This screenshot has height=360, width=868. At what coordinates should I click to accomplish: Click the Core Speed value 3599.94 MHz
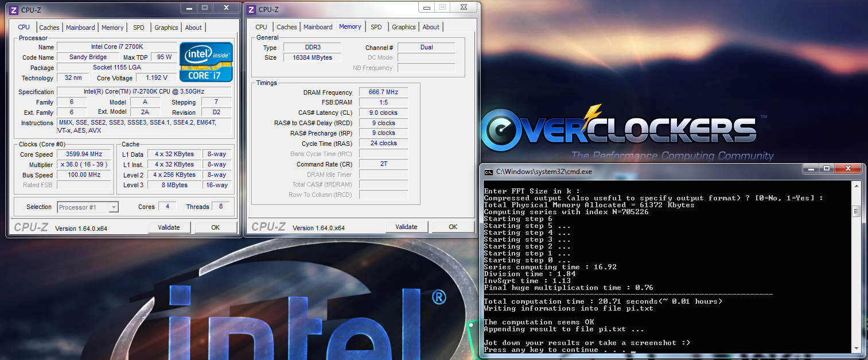[84, 154]
